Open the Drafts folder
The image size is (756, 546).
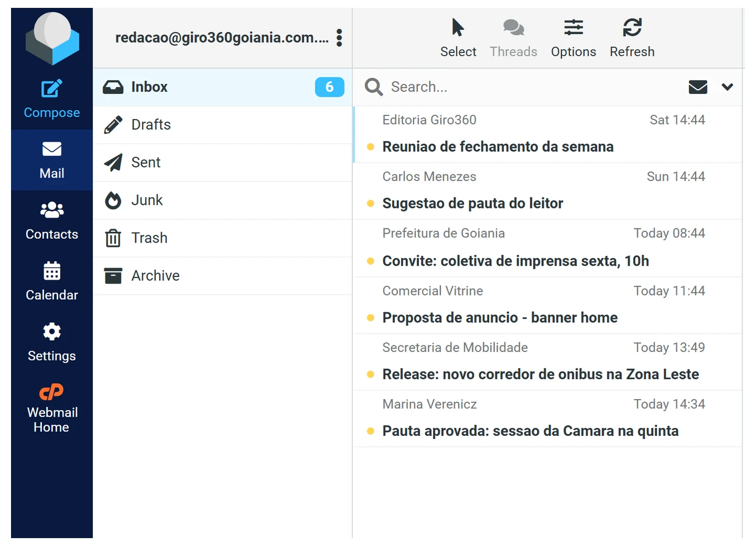pyautogui.click(x=223, y=125)
